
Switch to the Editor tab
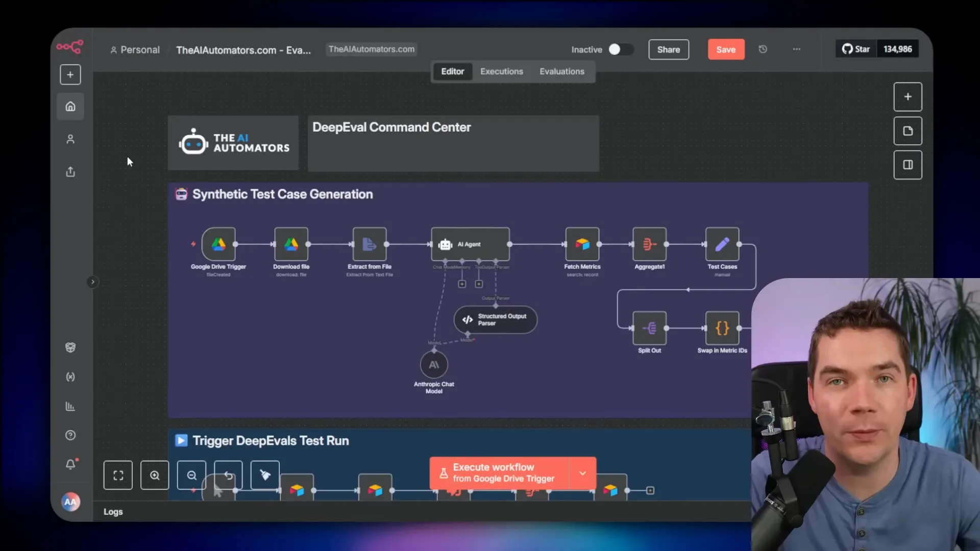click(x=453, y=71)
